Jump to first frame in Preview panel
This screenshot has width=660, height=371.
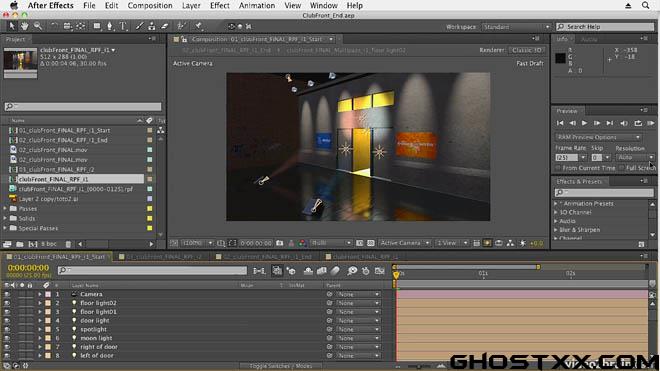coord(560,123)
